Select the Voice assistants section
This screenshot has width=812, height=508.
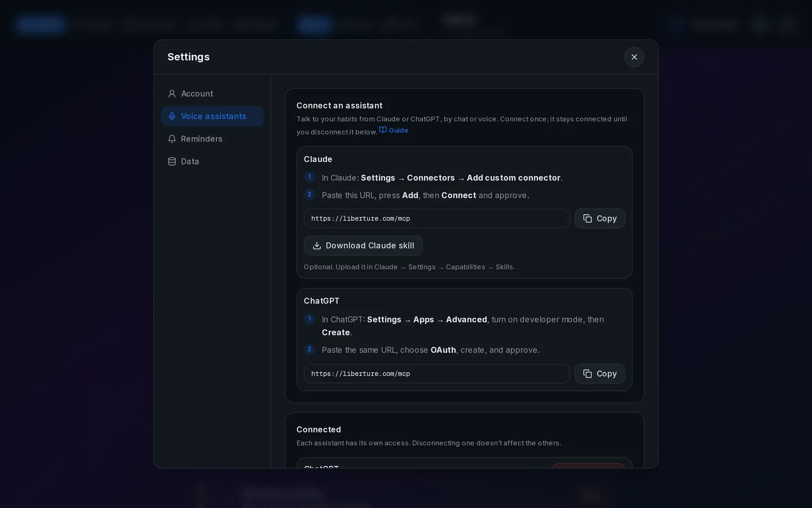pos(212,116)
